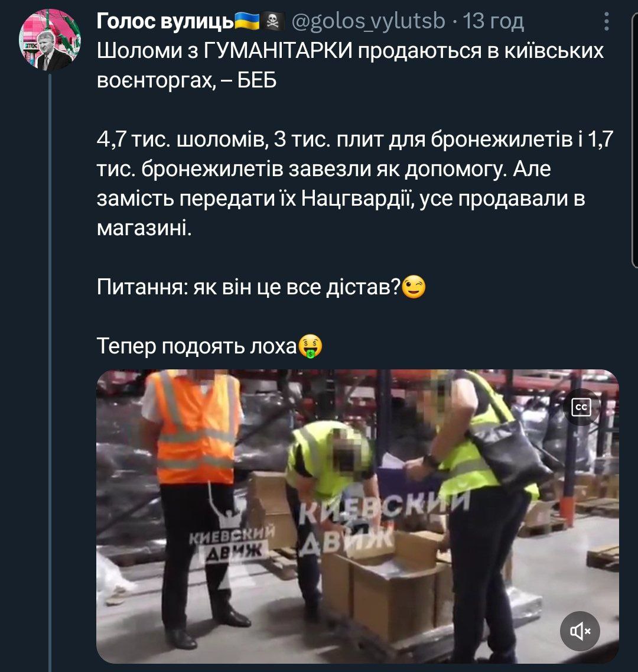Click the paragraph starting with 4,7 тис. шоломів
The width and height of the screenshot is (638, 672).
tap(355, 183)
